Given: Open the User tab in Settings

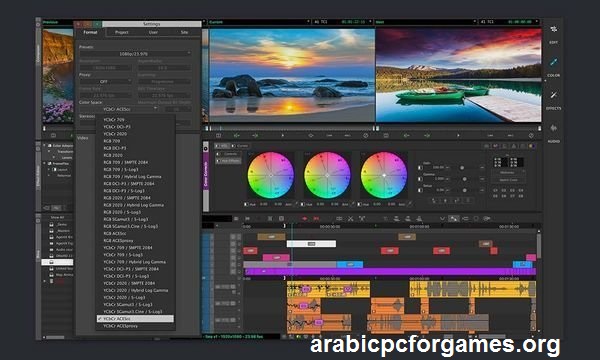Looking at the screenshot, I should [153, 33].
